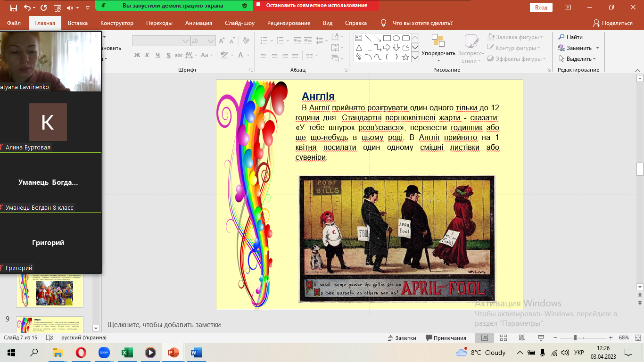
Task: Click Остановить совместное использование button
Action: 316,6
